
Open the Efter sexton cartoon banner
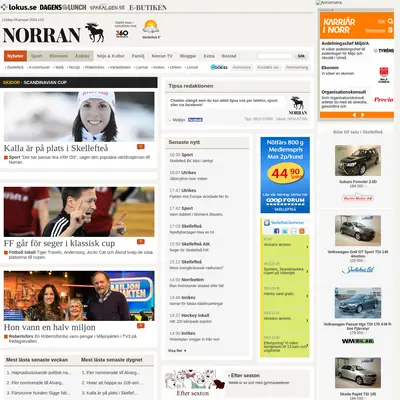195,383
